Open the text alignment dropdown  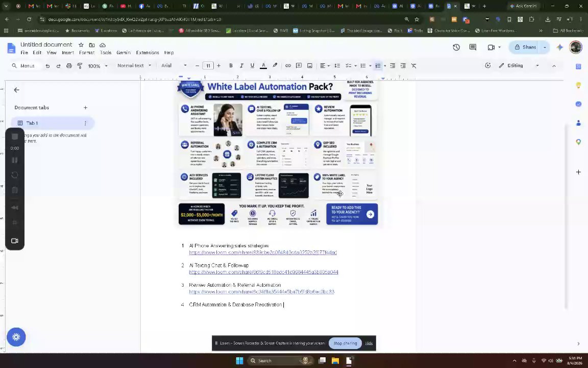click(325, 66)
